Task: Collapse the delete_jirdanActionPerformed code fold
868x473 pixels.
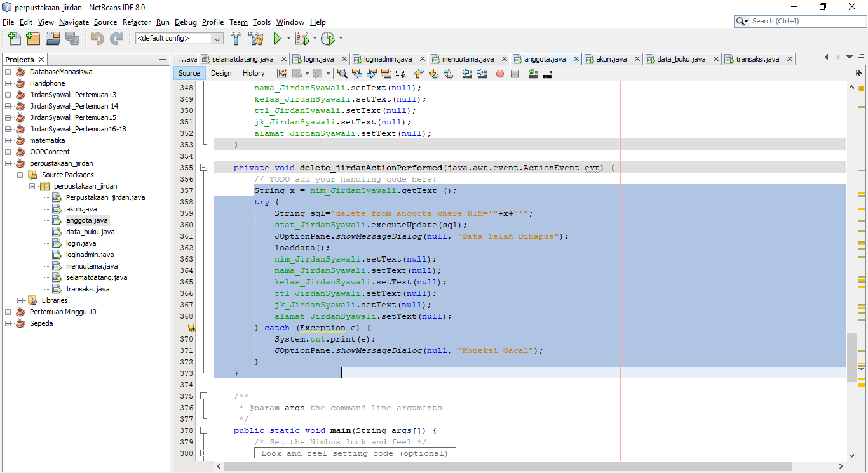Action: [x=203, y=168]
